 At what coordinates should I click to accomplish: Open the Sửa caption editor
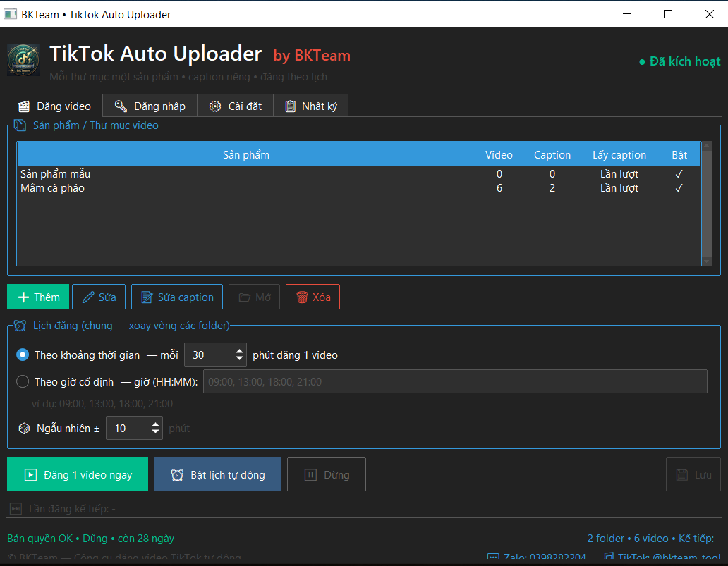point(177,297)
